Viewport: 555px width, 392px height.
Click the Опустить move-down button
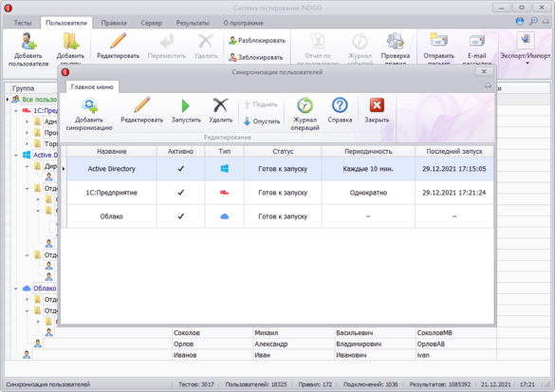tap(262, 121)
